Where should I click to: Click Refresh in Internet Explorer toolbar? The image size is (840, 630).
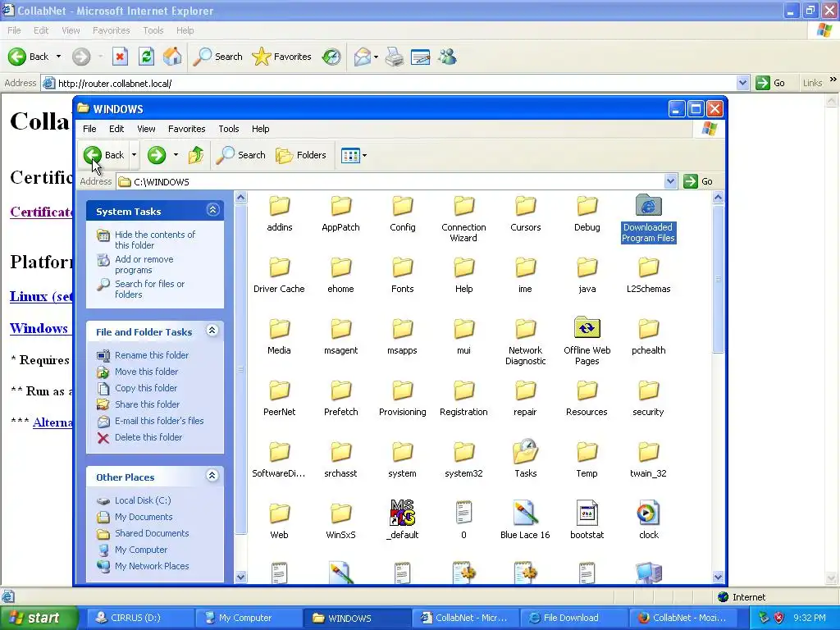(x=146, y=57)
